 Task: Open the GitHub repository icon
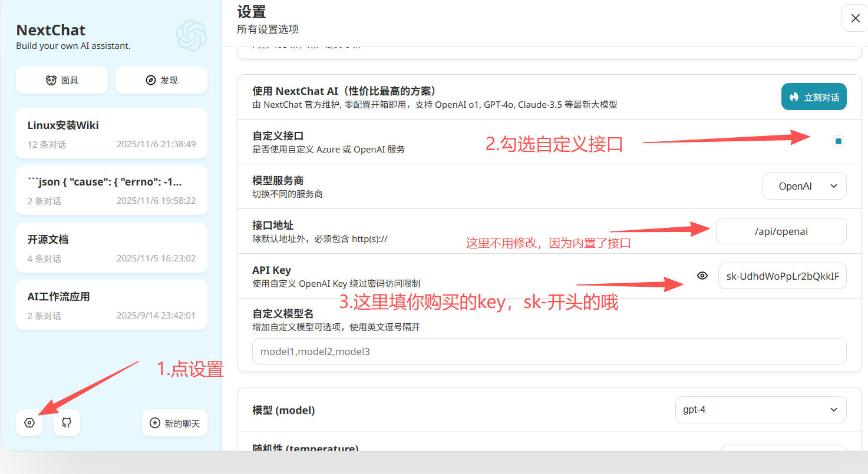coord(67,423)
